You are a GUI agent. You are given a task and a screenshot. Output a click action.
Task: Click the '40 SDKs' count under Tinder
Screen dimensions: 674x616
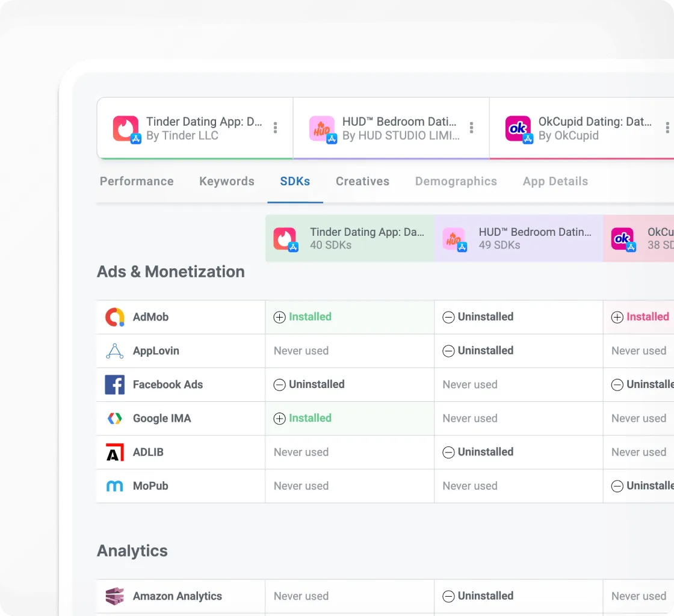pyautogui.click(x=330, y=245)
